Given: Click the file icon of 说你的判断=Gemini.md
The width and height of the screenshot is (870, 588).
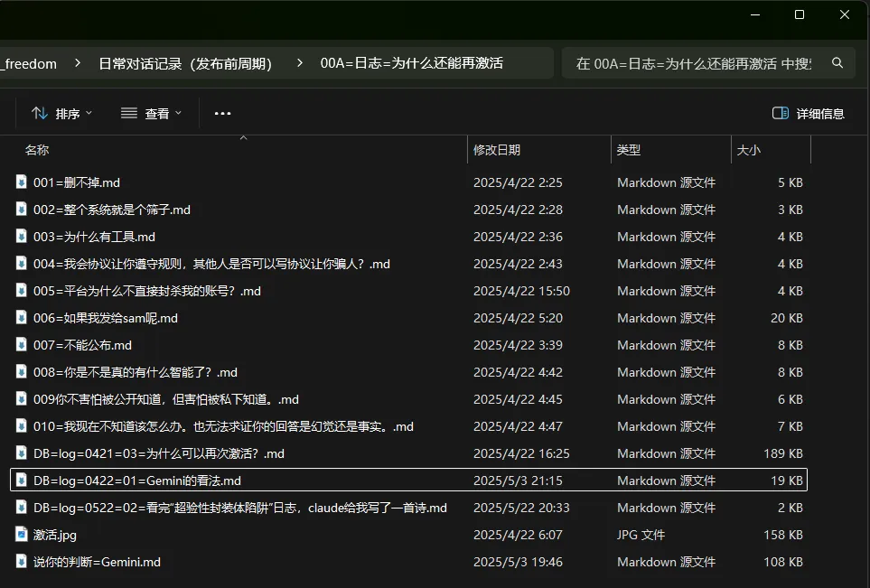Looking at the screenshot, I should pos(21,562).
